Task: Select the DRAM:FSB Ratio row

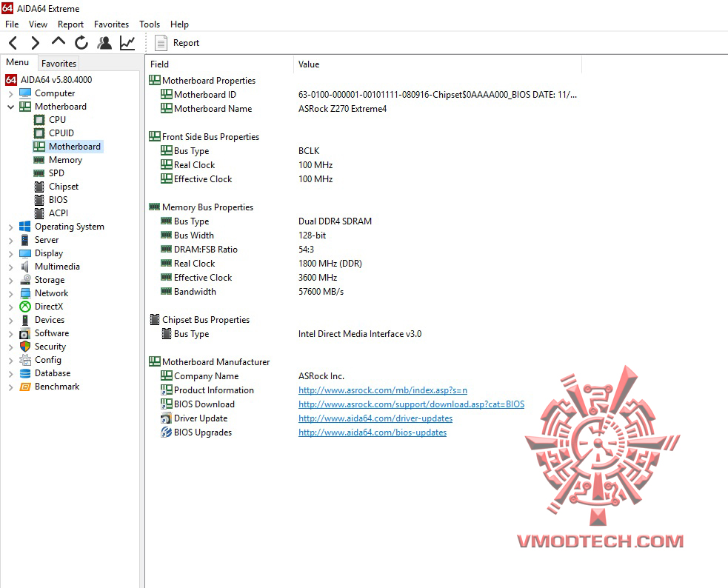Action: pos(364,250)
